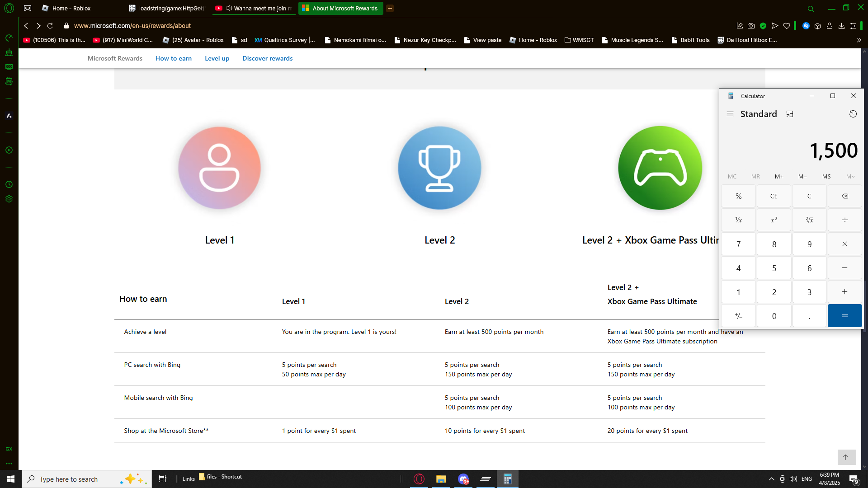Open Opera easy setup menu
The height and width of the screenshot is (488, 868).
(x=853, y=26)
